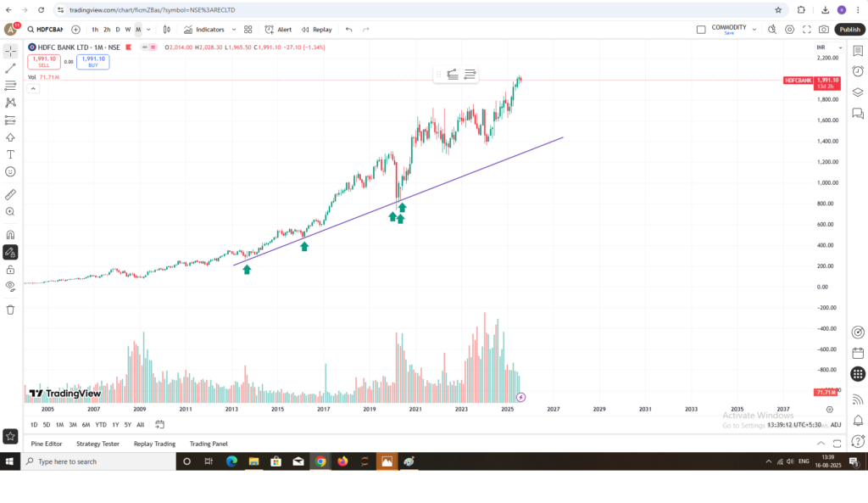This screenshot has width=868, height=503.
Task: Toggle ADJ adjusted data option
Action: point(836,425)
